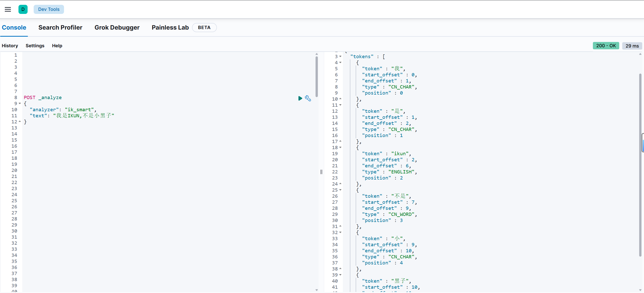644x293 pixels.
Task: Click the "CN_WORD" type value
Action: [402, 214]
